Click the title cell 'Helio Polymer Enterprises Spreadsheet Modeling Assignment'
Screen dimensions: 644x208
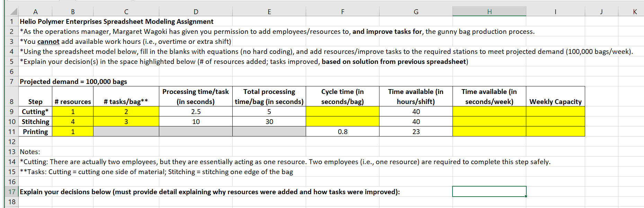[117, 21]
